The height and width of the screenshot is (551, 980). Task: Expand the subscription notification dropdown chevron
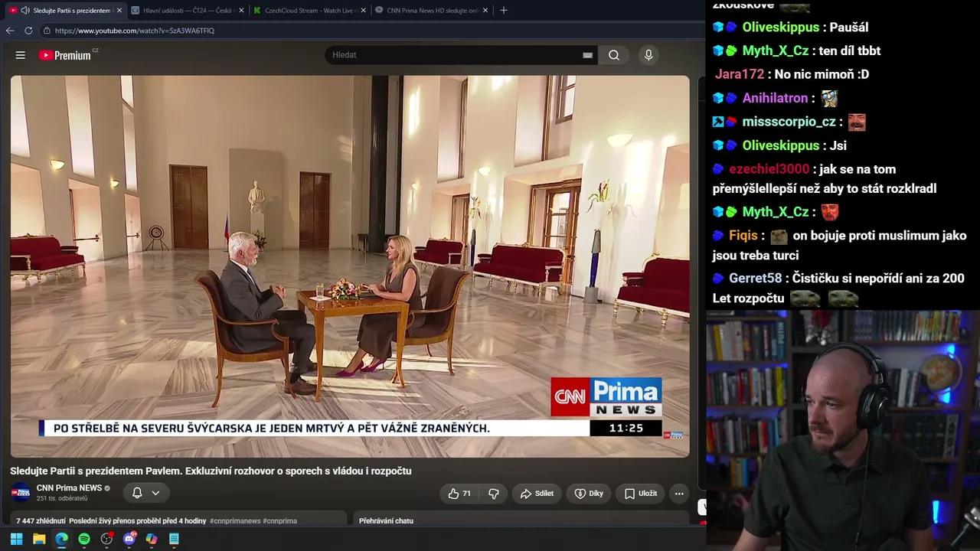(155, 493)
